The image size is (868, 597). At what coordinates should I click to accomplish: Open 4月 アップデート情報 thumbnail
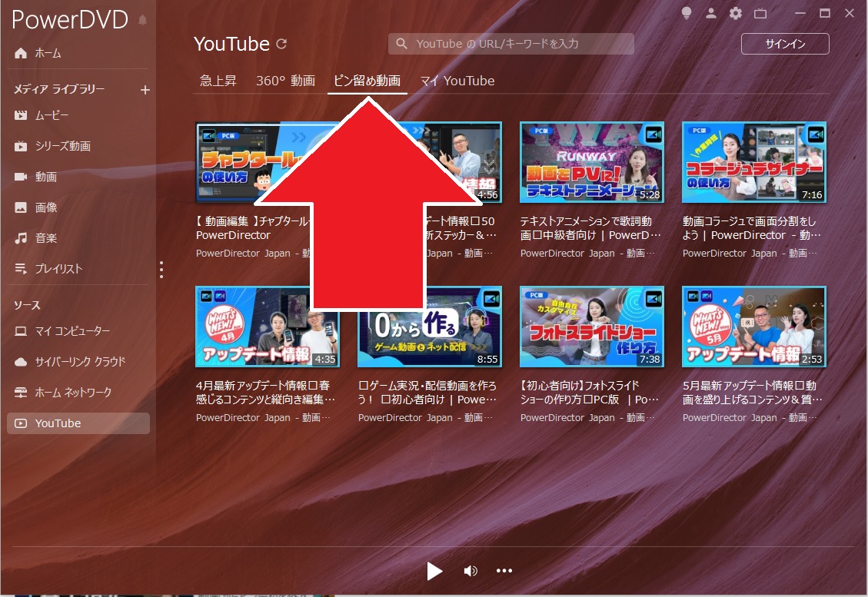pos(268,327)
